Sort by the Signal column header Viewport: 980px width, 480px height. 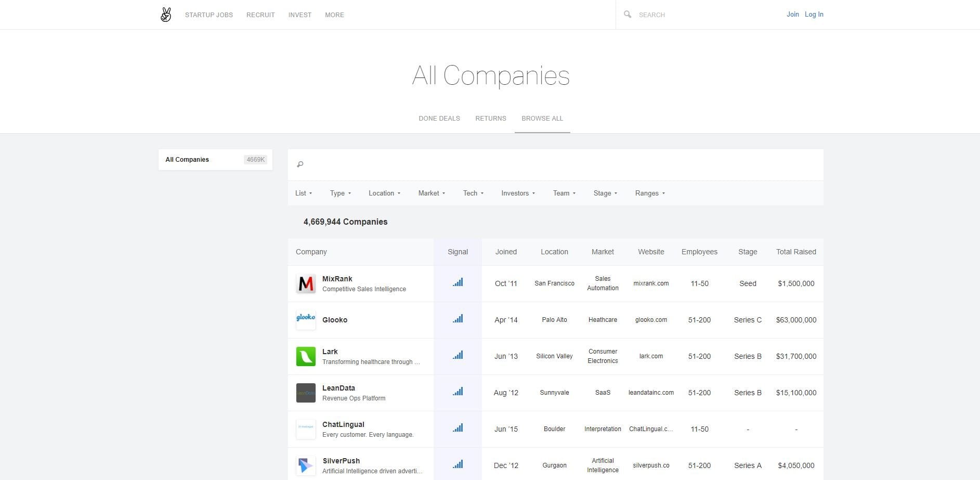[x=458, y=252]
